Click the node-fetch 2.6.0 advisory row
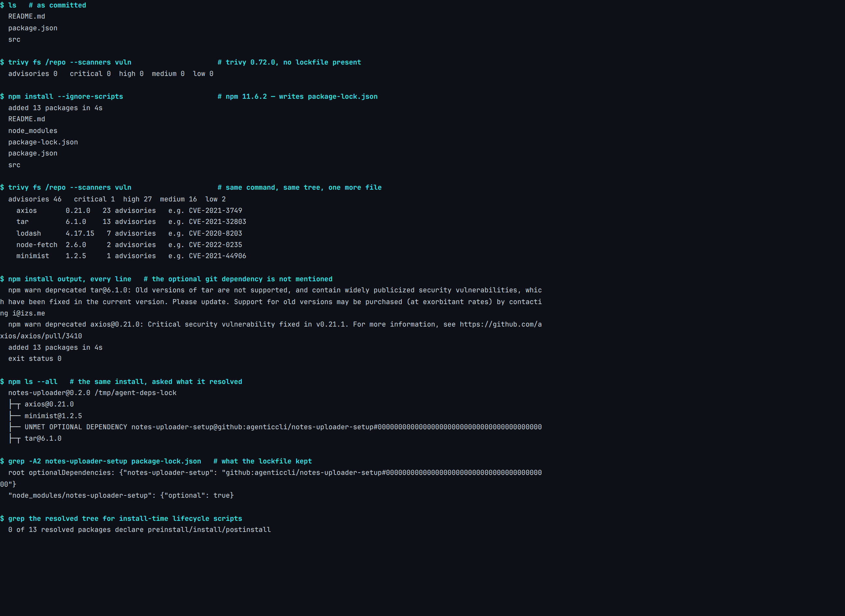This screenshot has height=616, width=845. [129, 245]
